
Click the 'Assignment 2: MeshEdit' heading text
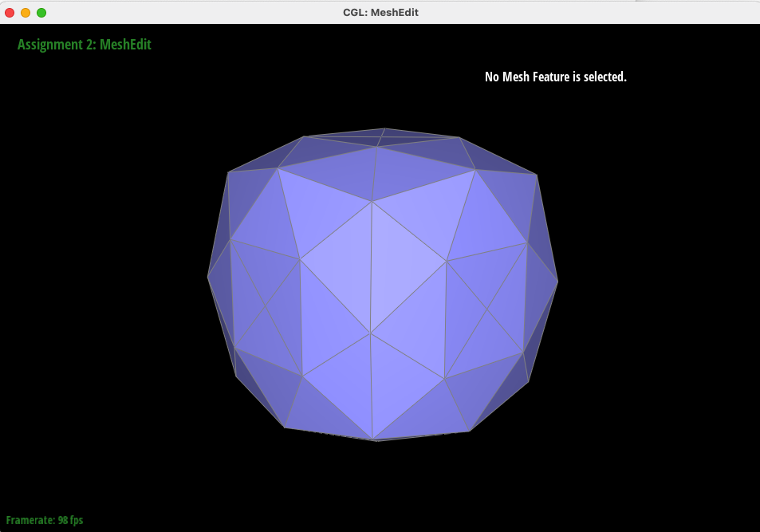[85, 45]
